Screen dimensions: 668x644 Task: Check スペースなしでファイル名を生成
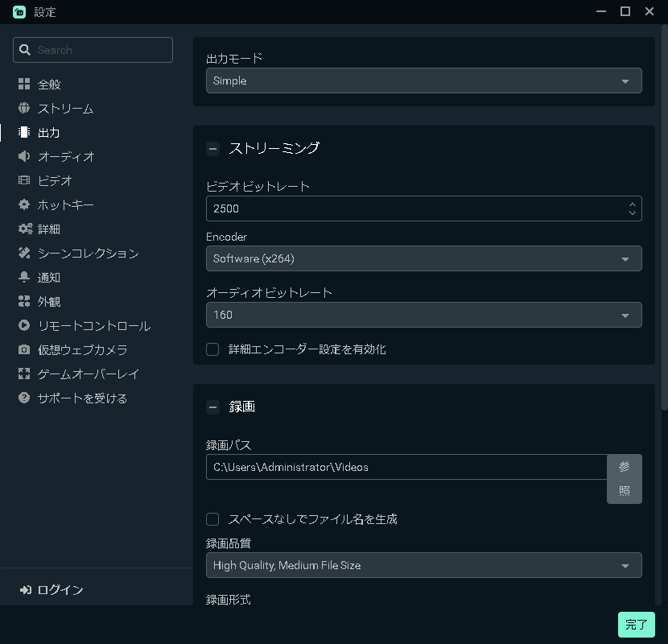click(212, 519)
